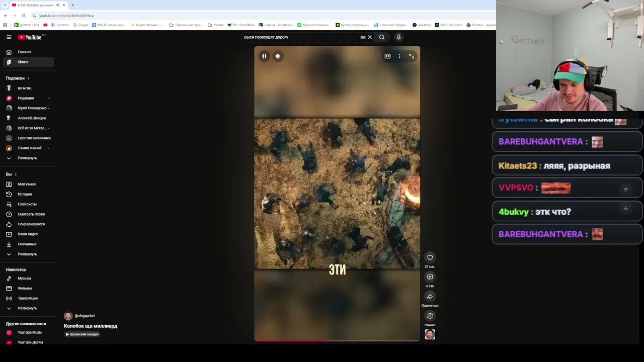The height and width of the screenshot is (362, 644).
Task: Open subscription Лампа знаний
Action: (x=28, y=148)
